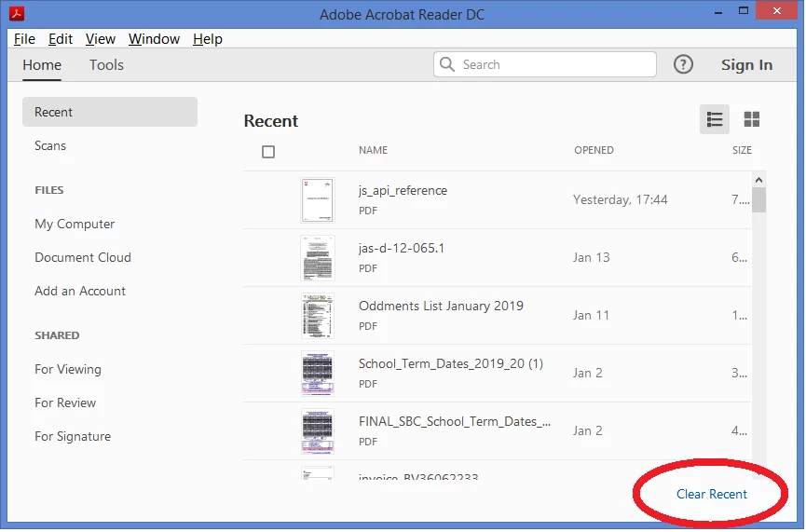Open the Help menu

[208, 39]
